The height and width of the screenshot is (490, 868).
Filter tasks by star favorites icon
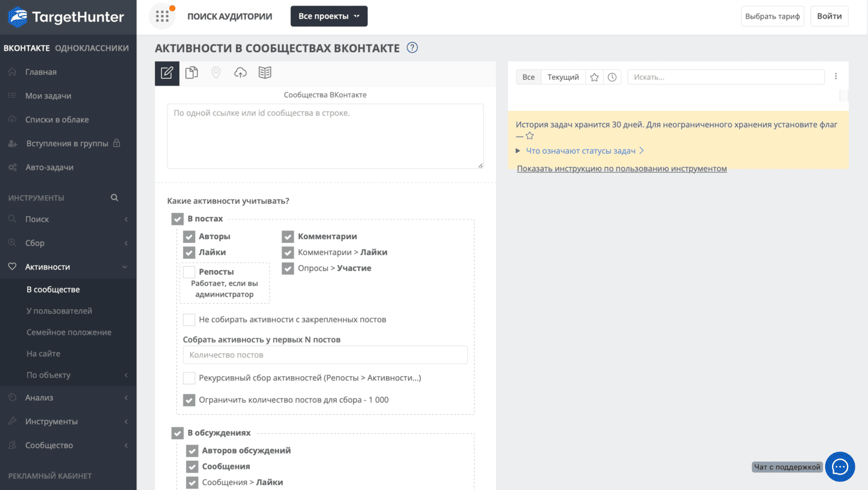(595, 77)
